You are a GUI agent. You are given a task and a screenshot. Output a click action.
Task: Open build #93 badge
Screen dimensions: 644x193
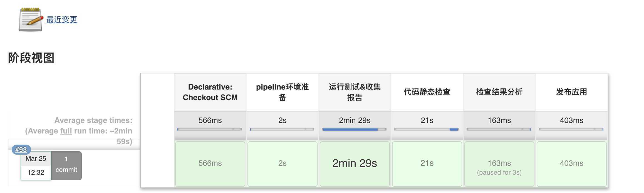pyautogui.click(x=21, y=150)
